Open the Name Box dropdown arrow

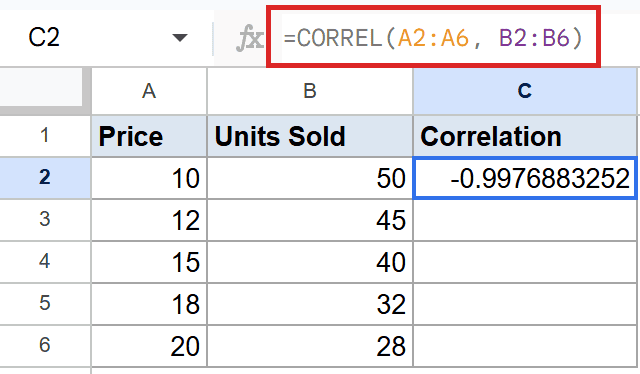tap(180, 38)
